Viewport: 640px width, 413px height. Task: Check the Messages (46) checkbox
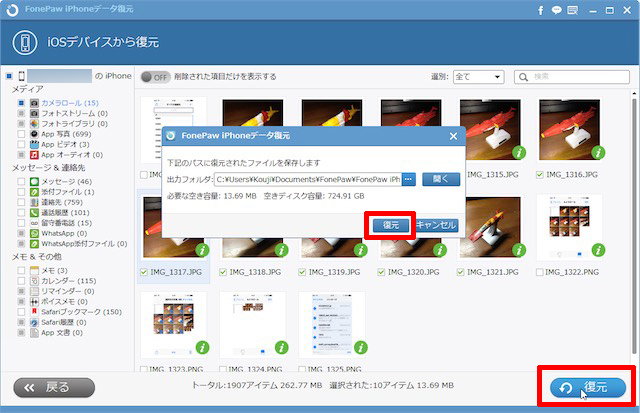pos(21,181)
